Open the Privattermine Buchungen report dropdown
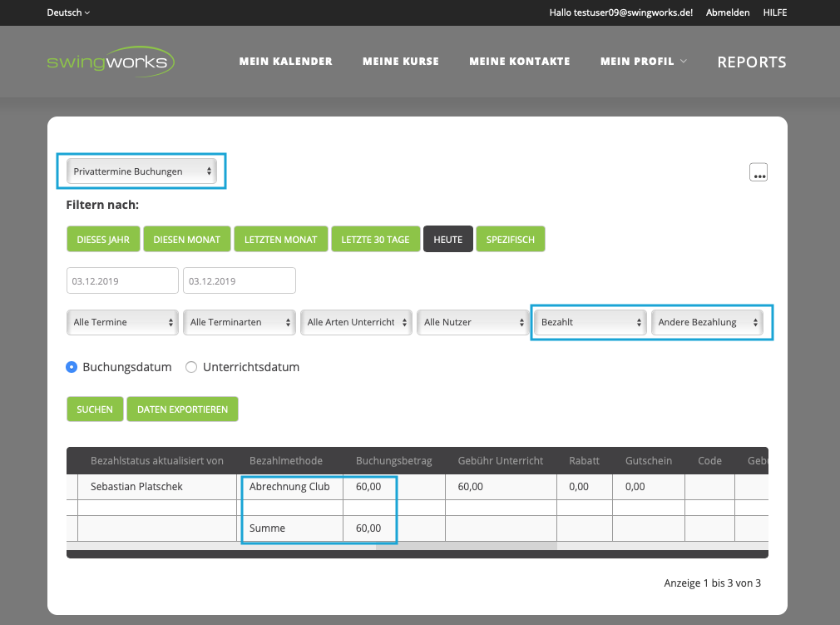Screen dimensions: 840x625 tap(142, 171)
